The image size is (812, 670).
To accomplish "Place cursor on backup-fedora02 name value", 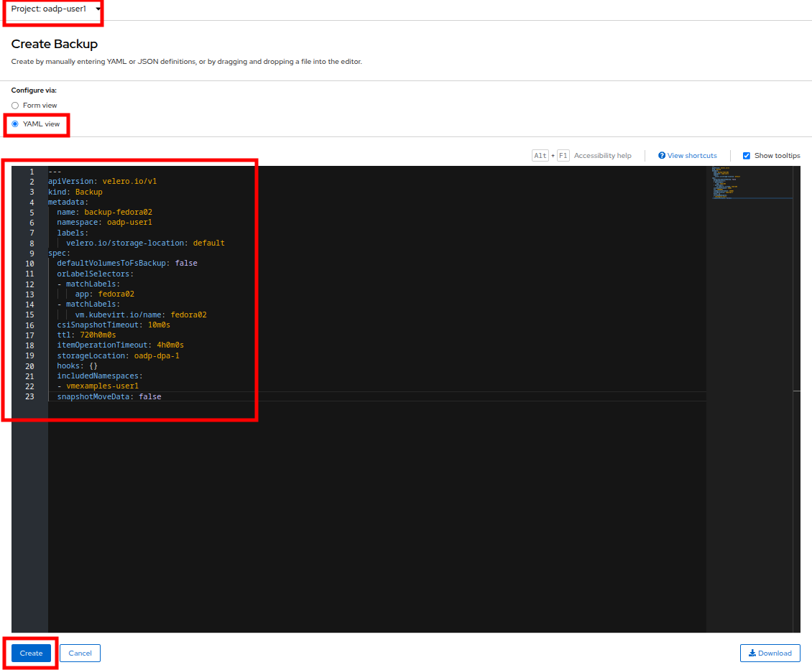I will point(118,213).
